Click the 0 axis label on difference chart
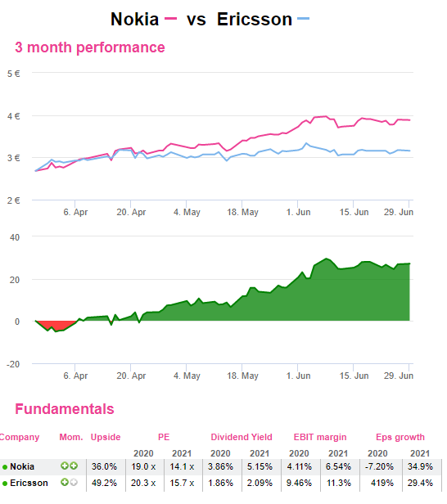 [17, 322]
